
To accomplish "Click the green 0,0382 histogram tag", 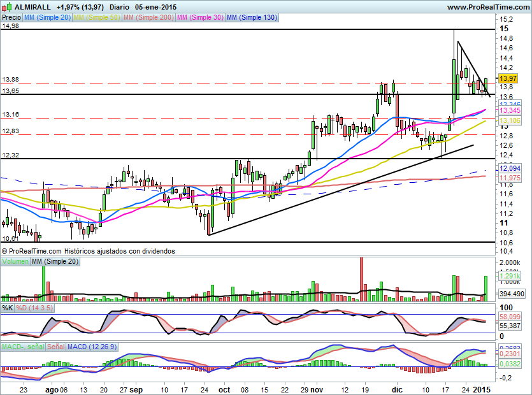I will [x=510, y=363].
